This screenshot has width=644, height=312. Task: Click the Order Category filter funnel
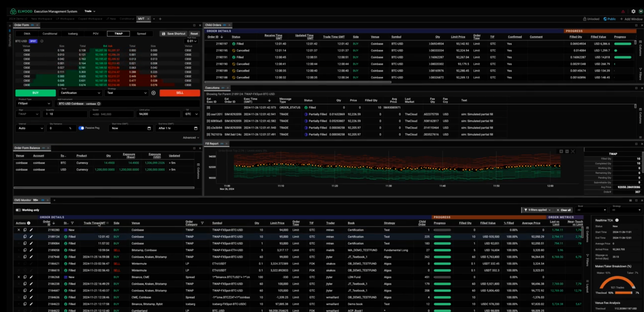(202, 223)
